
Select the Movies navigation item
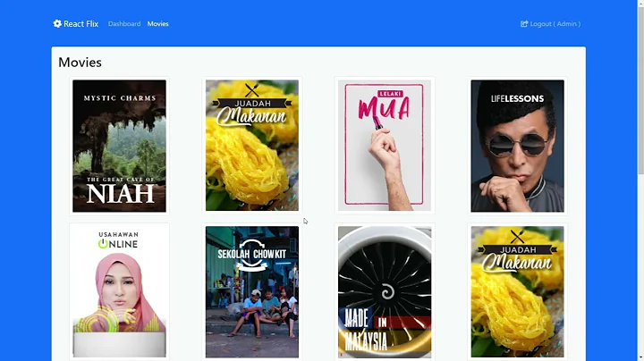coord(157,24)
